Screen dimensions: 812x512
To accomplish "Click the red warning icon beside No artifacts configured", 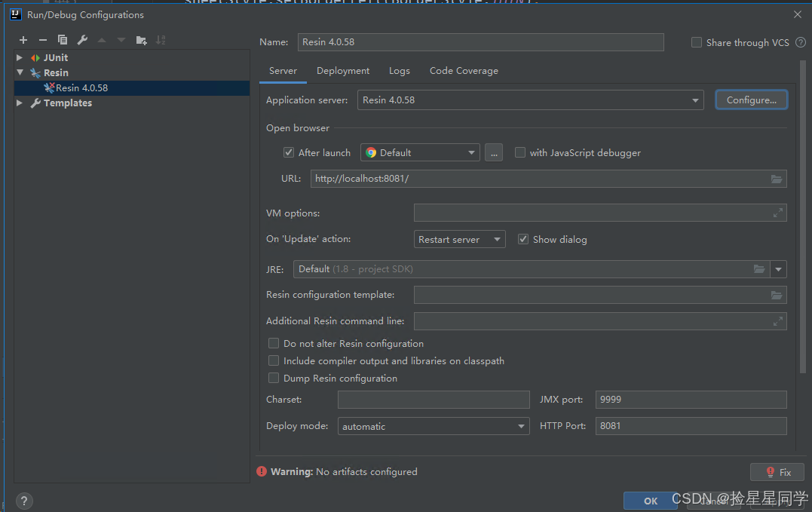I will [x=262, y=471].
